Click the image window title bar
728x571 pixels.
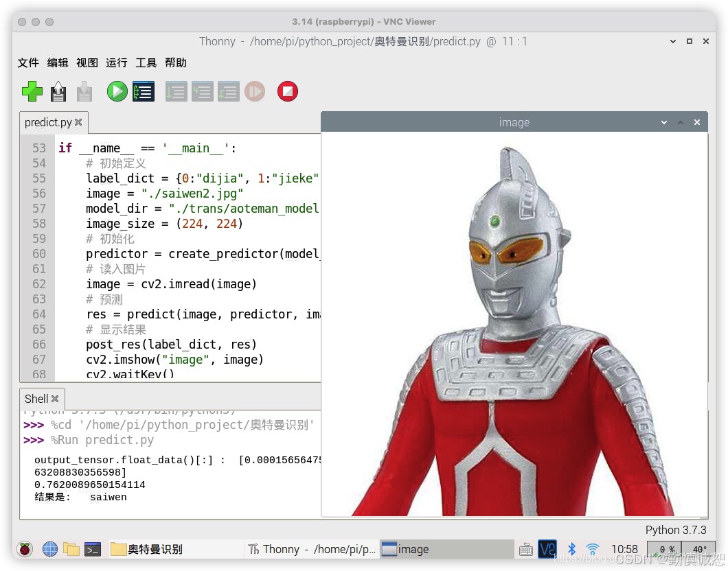click(x=514, y=122)
